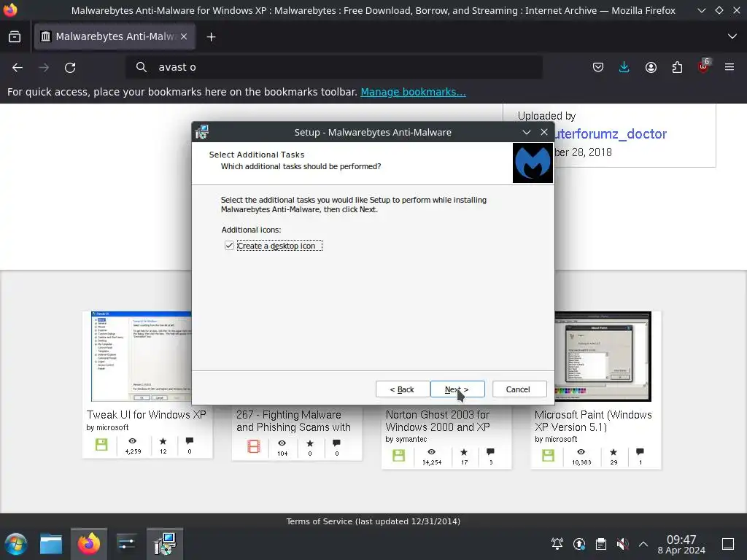Open the start menu launcher in taskbar

click(x=16, y=544)
